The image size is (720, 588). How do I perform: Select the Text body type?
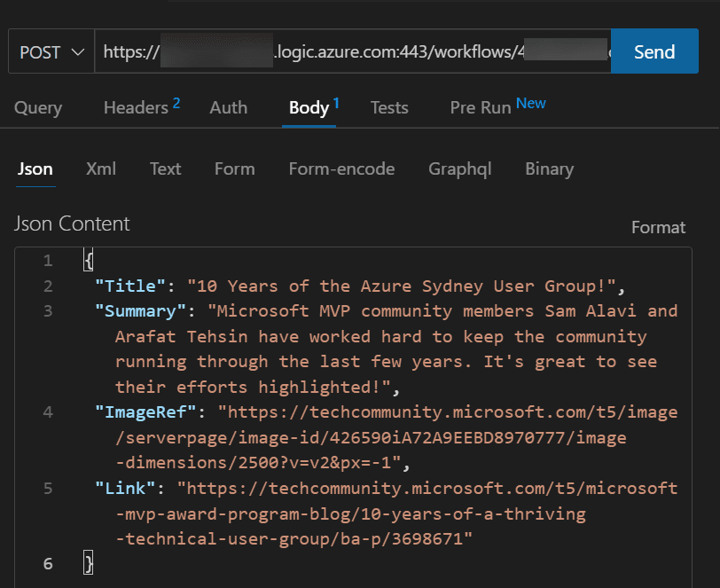[165, 169]
